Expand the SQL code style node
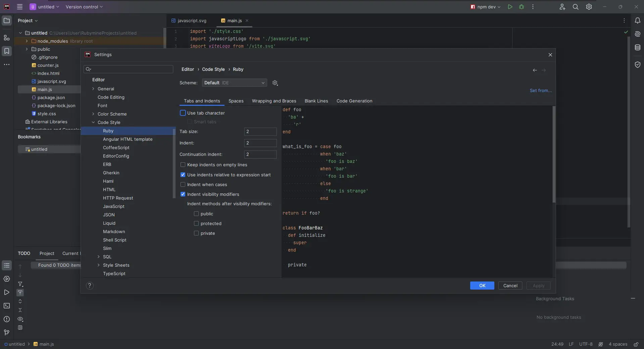The width and height of the screenshot is (644, 349). click(x=99, y=257)
